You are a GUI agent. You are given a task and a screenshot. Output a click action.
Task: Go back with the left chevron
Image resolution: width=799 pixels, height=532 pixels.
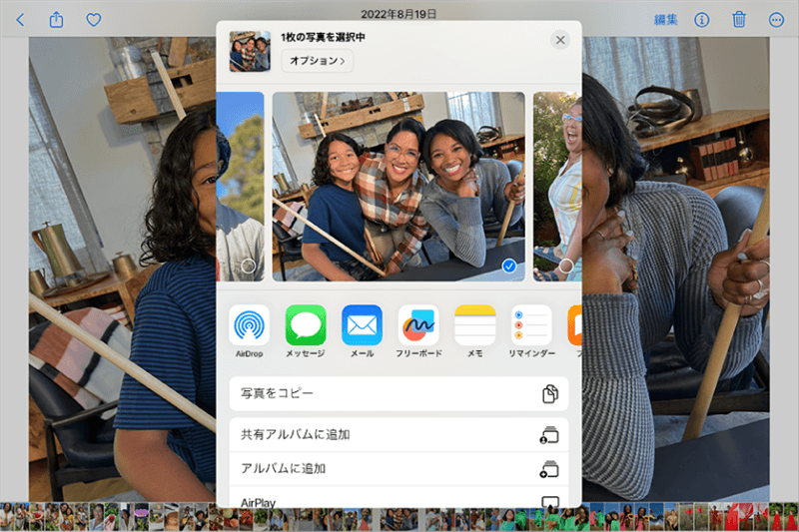20,19
